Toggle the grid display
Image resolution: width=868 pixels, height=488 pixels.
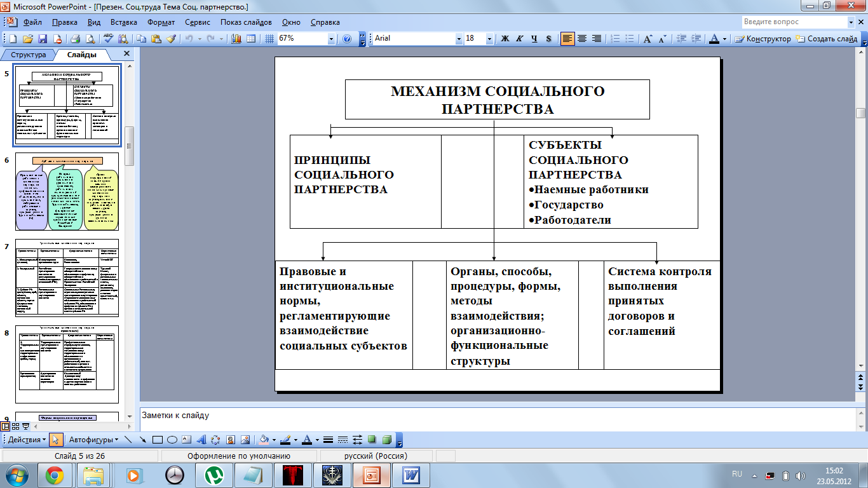click(269, 38)
